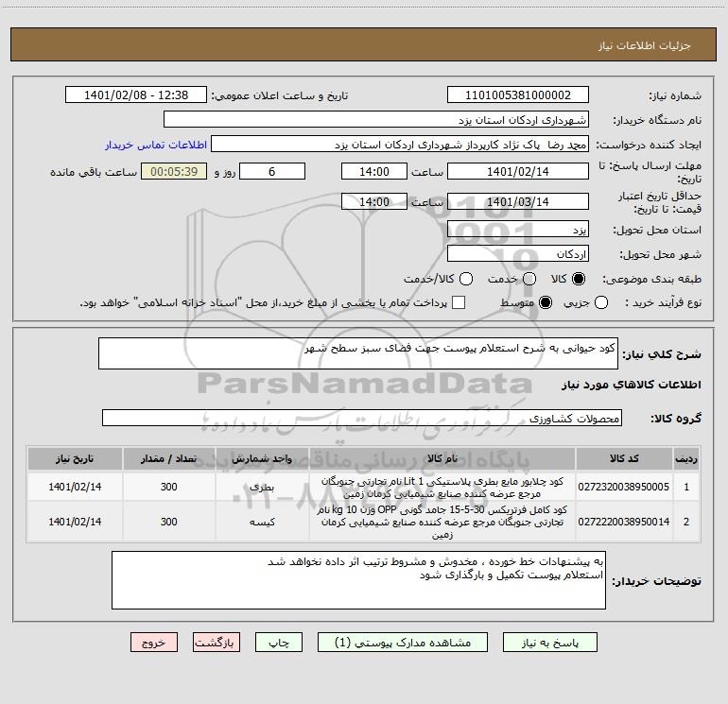Choose the جزیی purchase type option
The image size is (728, 704).
point(600,302)
